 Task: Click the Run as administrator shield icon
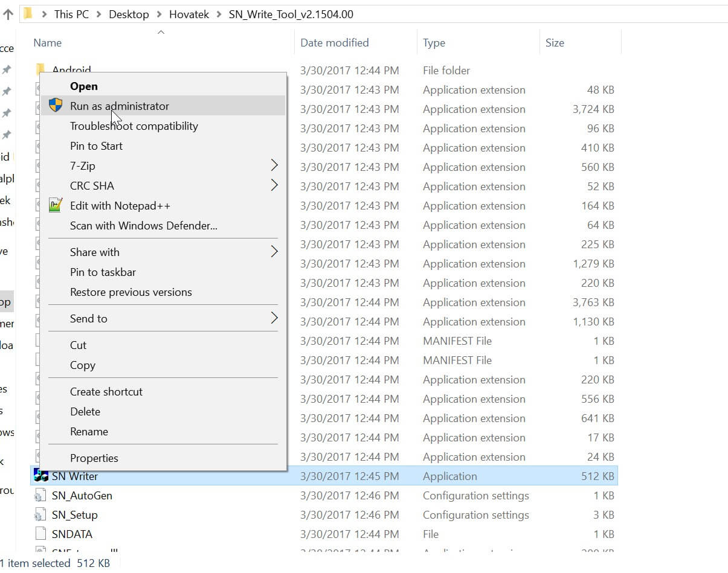coord(55,104)
